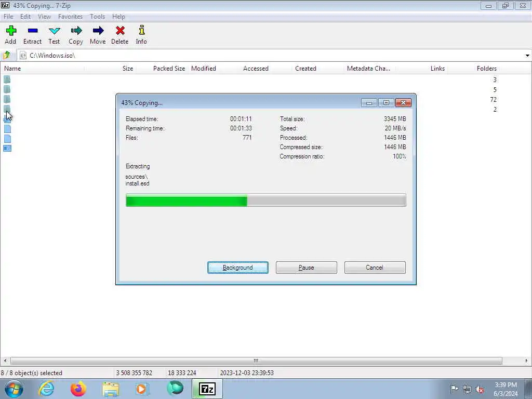Sort by Metadata Cha... column header
Screen dimensions: 532x399
point(370,68)
